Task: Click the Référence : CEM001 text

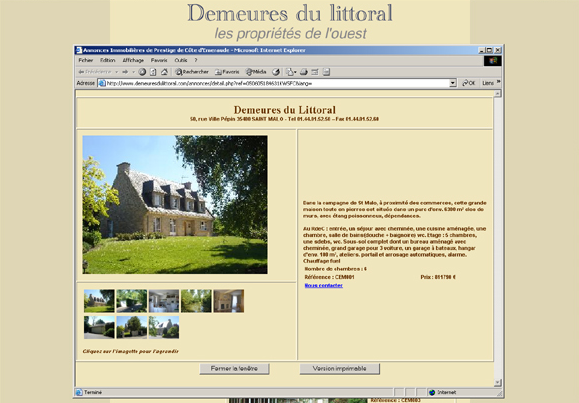Action: point(329,277)
